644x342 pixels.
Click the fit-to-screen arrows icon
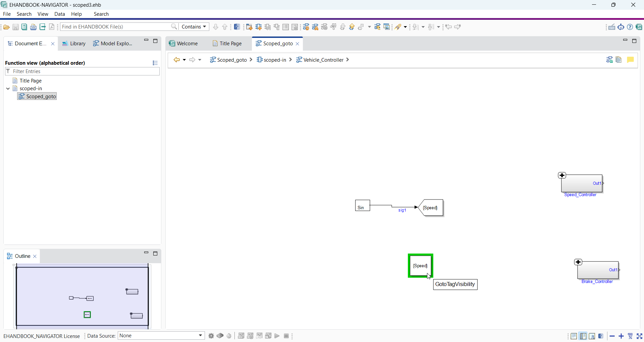click(x=640, y=336)
